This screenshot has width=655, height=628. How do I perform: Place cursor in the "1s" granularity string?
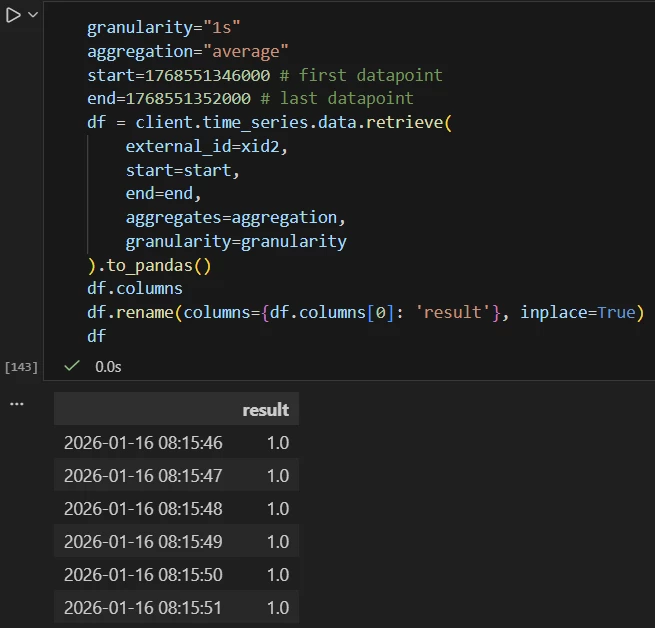pyautogui.click(x=216, y=27)
